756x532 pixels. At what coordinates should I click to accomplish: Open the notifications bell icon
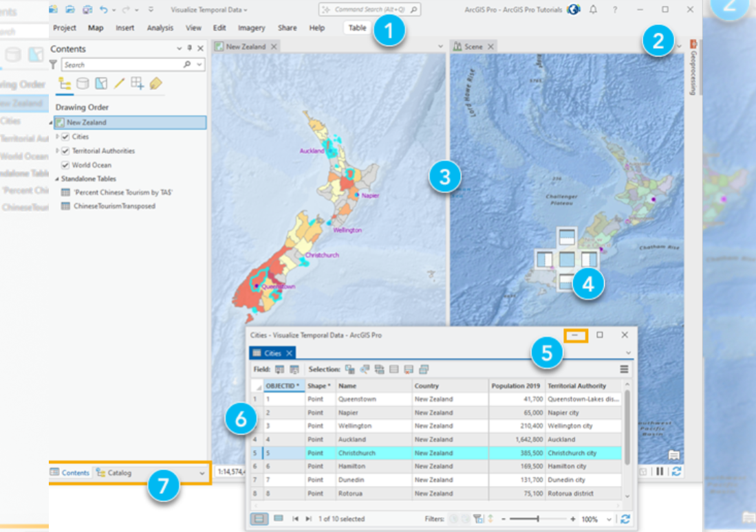coord(593,9)
